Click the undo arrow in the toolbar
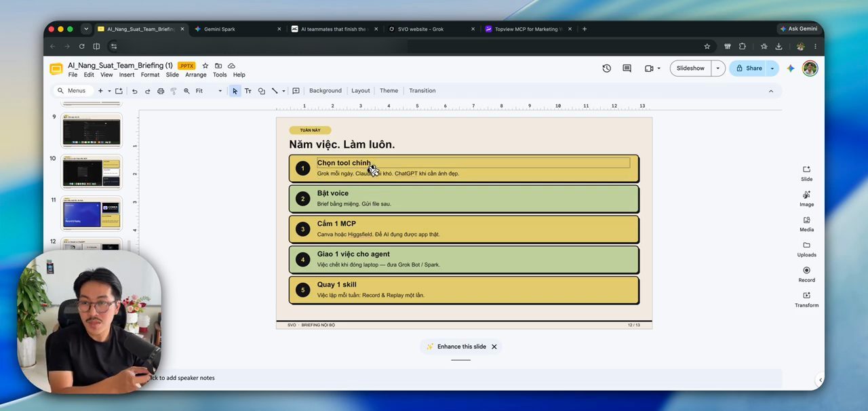The height and width of the screenshot is (411, 868). pos(134,91)
